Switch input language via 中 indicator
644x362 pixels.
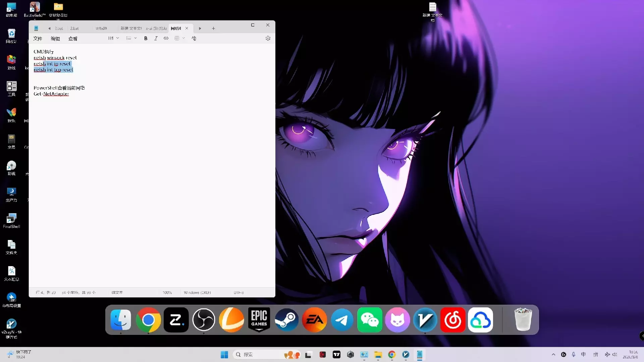(584, 355)
